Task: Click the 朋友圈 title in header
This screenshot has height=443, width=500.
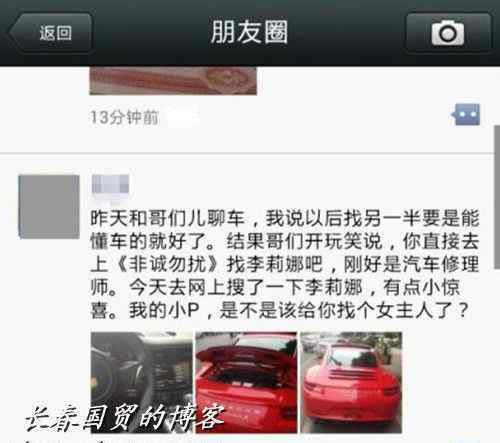Action: (249, 32)
